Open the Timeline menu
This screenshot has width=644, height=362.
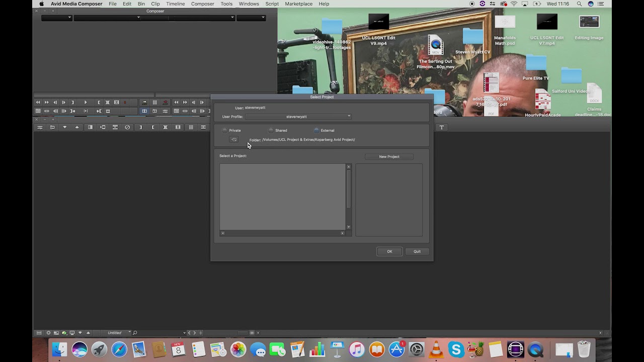pyautogui.click(x=176, y=4)
